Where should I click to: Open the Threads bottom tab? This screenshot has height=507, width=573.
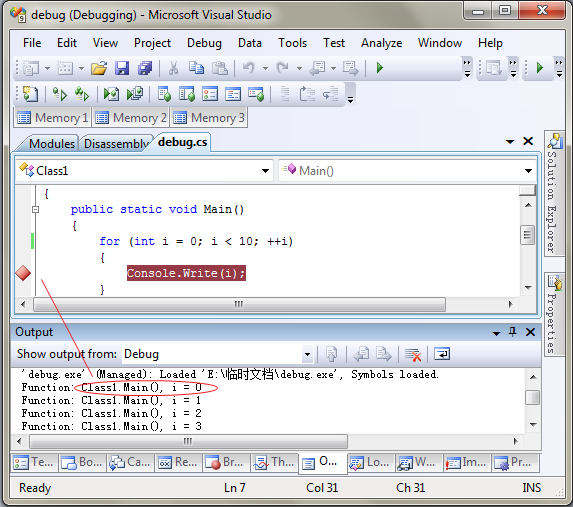point(275,463)
